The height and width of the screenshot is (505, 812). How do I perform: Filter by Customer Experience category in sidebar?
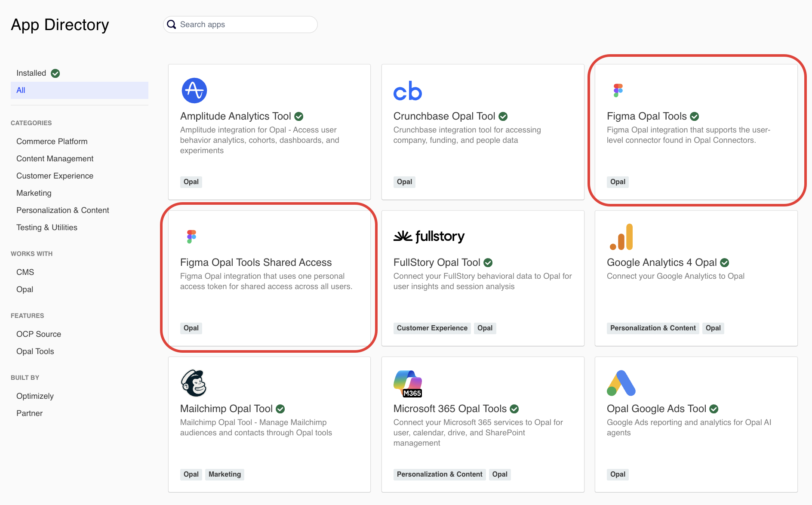[55, 176]
